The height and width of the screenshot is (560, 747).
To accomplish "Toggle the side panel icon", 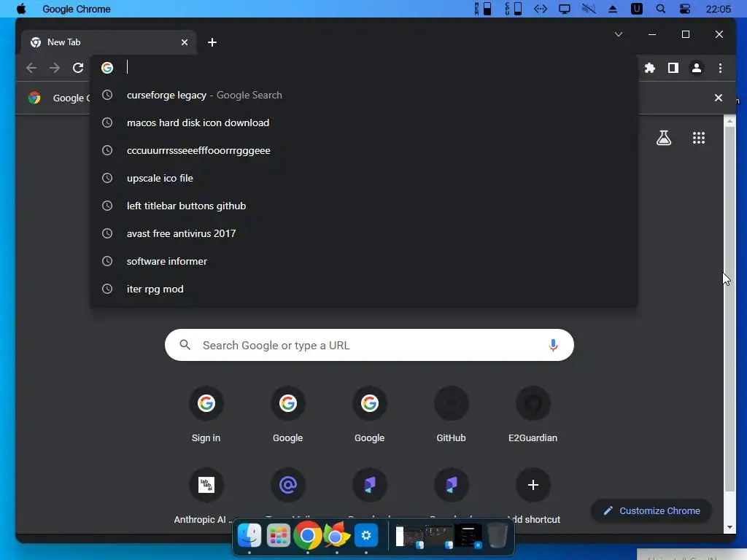I will 673,68.
